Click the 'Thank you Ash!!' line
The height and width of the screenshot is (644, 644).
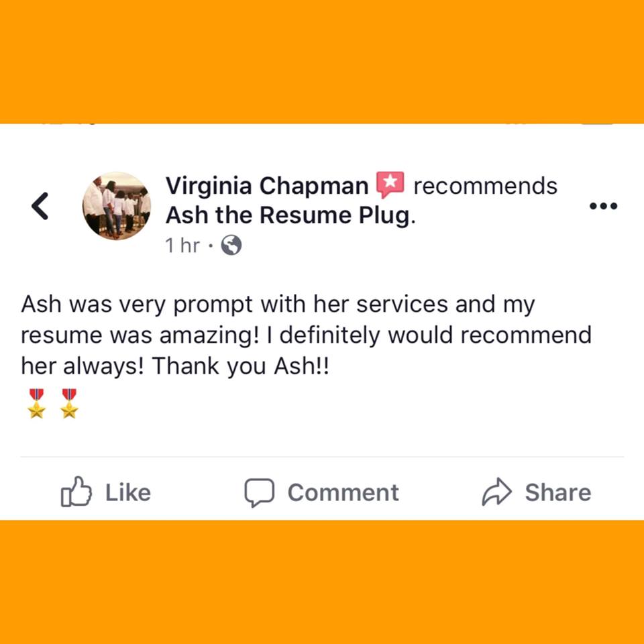(240, 366)
